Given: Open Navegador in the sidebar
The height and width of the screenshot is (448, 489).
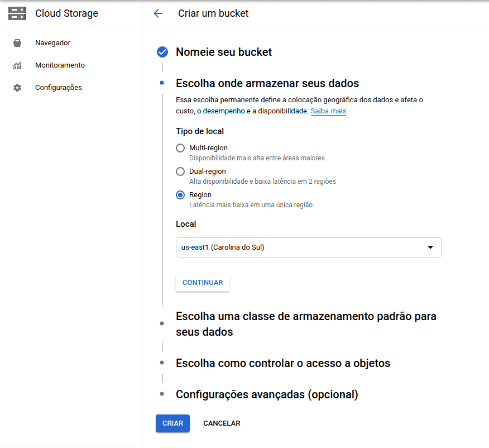Looking at the screenshot, I should click(x=52, y=43).
